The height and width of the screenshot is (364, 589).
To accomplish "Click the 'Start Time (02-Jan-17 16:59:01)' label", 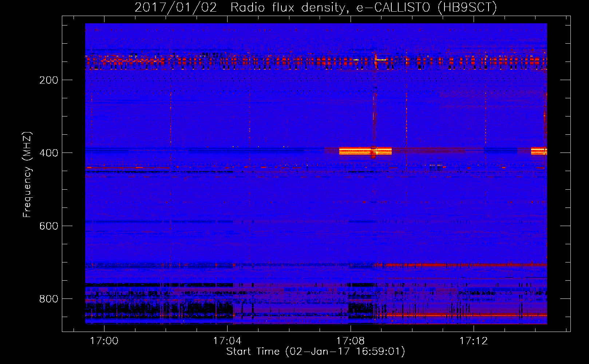I will pos(316,352).
